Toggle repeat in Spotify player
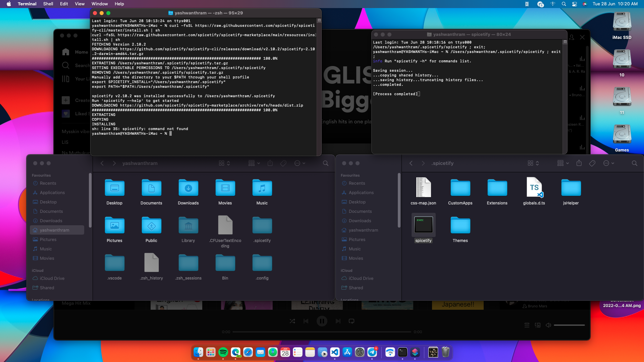 352,321
